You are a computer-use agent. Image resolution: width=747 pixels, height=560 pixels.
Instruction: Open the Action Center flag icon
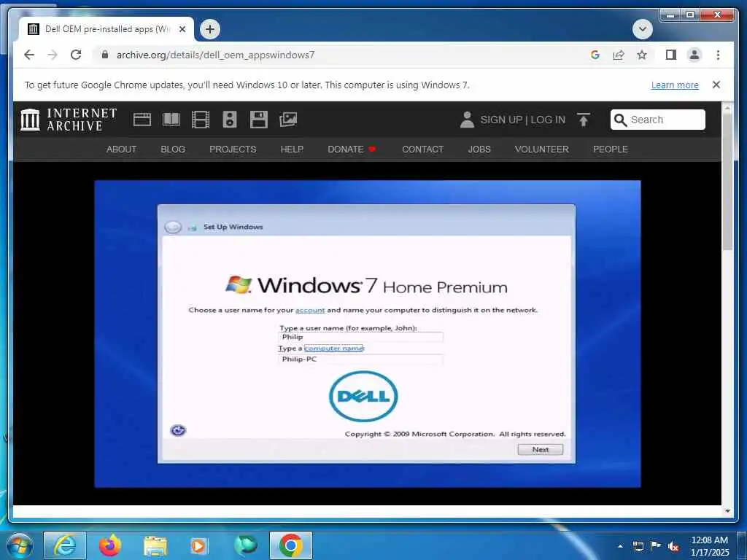(656, 546)
